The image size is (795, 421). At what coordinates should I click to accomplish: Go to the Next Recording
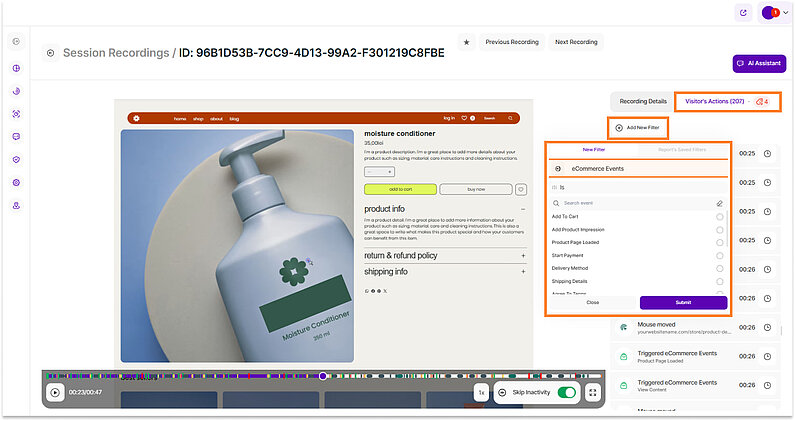576,42
